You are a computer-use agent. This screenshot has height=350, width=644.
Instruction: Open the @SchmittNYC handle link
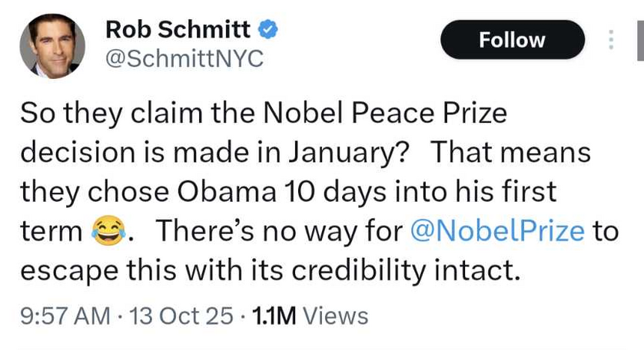pos(183,60)
